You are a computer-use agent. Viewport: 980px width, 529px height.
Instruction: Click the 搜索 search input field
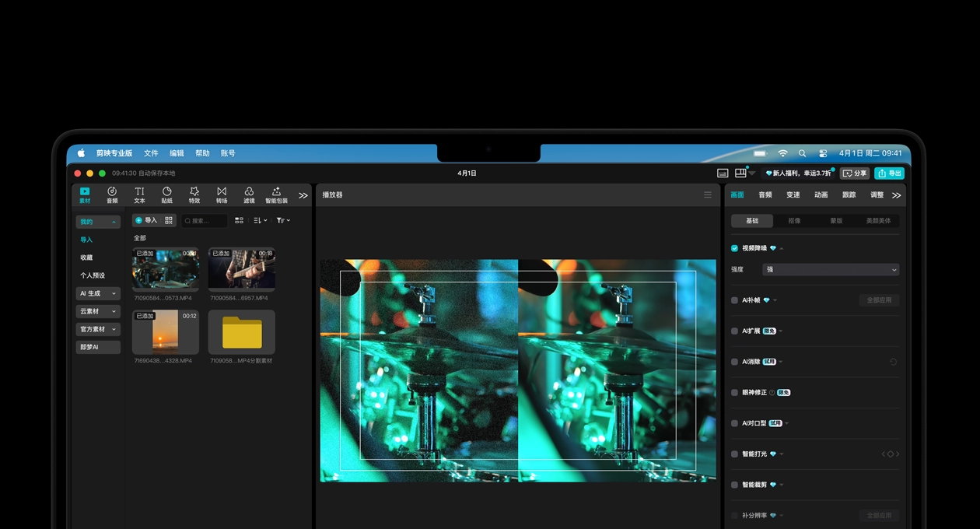[206, 221]
